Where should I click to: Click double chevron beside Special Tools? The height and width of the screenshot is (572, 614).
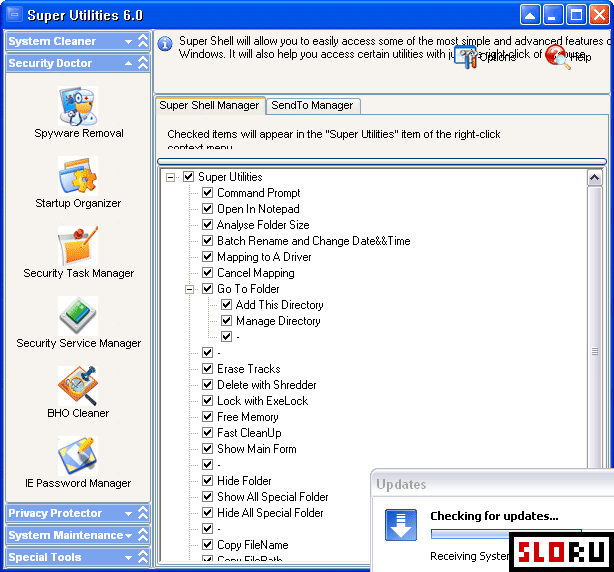point(143,557)
